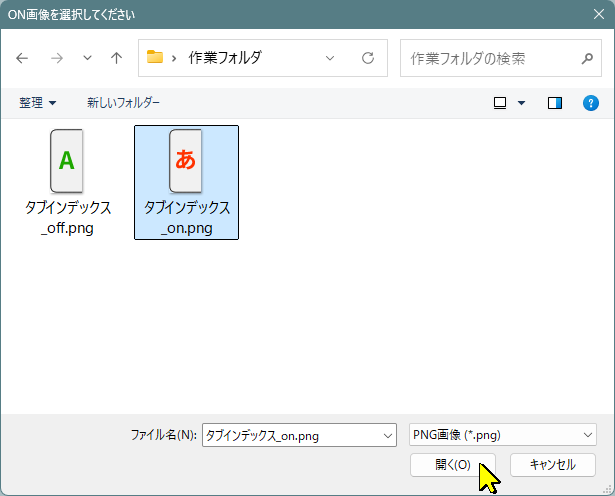Image resolution: width=615 pixels, height=496 pixels.
Task: Expand the address bar history dropdown
Action: [x=330, y=58]
